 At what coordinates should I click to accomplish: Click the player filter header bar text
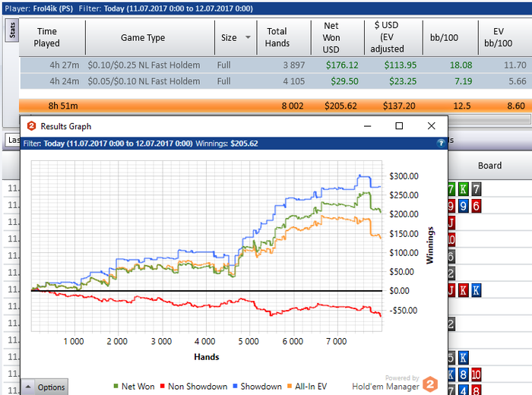(129, 8)
